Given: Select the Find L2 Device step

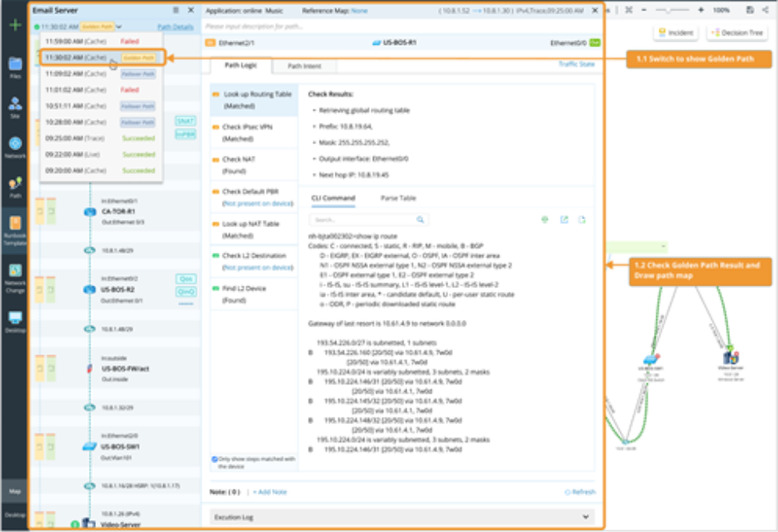Looking at the screenshot, I should tap(254, 294).
